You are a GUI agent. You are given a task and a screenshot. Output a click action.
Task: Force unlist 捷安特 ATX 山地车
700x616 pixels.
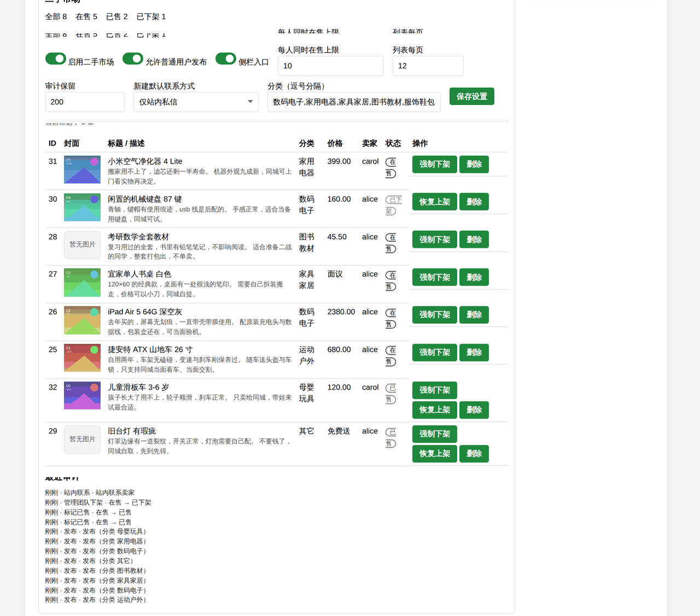pyautogui.click(x=435, y=352)
